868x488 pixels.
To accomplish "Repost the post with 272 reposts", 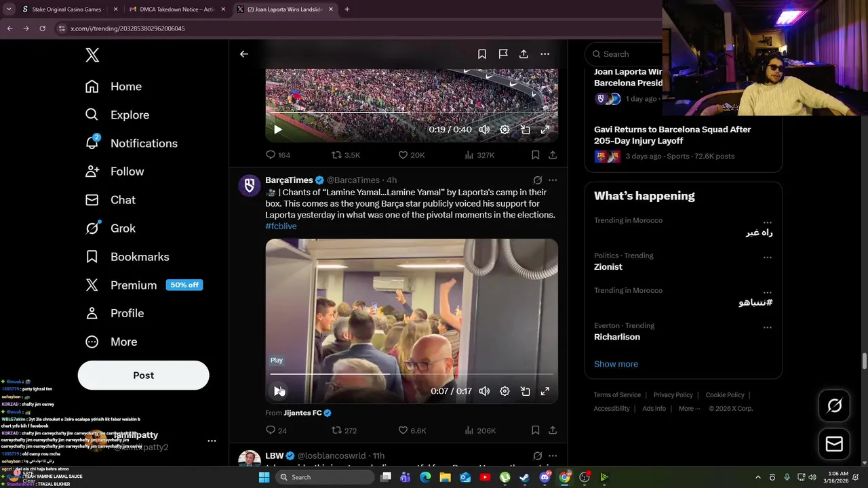I will (344, 430).
